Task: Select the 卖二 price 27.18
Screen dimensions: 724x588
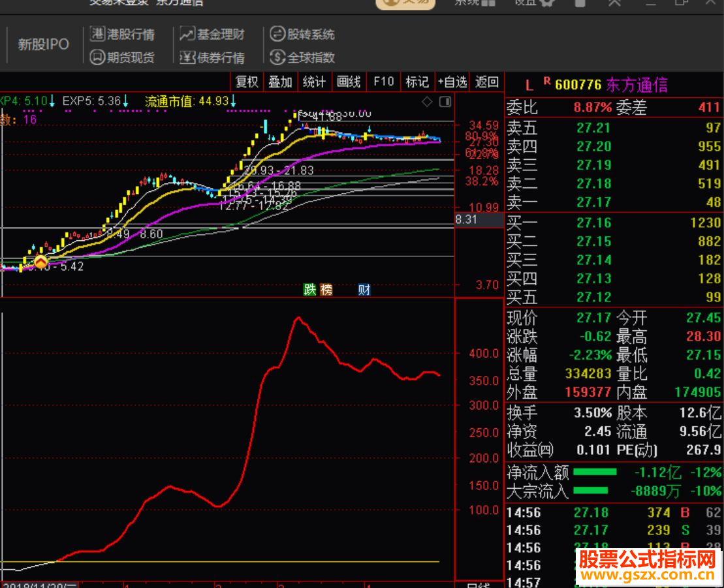Action: pyautogui.click(x=594, y=183)
